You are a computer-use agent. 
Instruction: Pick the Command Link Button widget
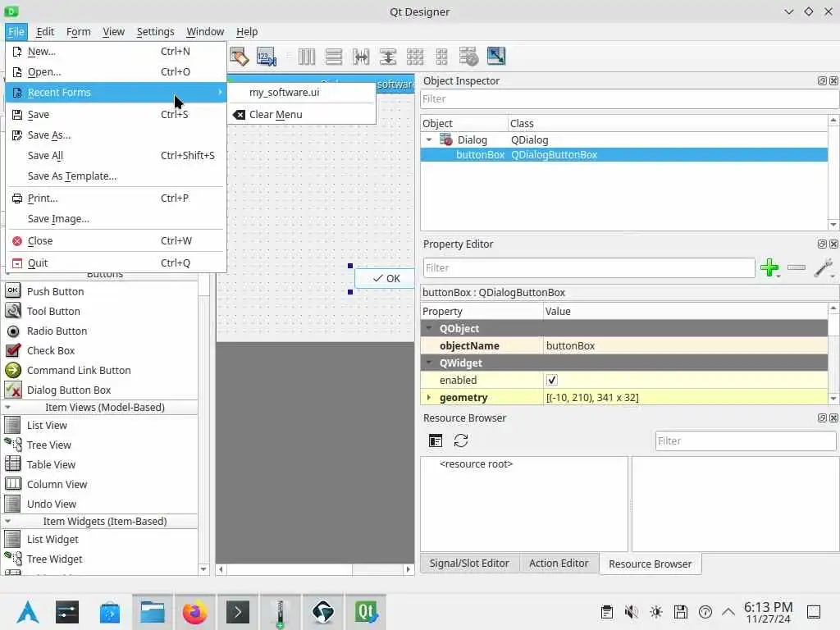(79, 371)
